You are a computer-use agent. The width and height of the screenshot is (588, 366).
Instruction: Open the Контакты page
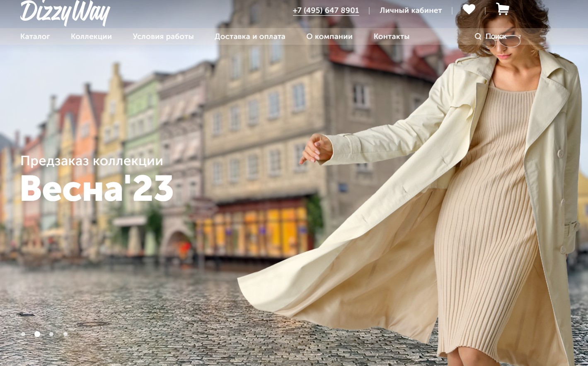click(392, 36)
